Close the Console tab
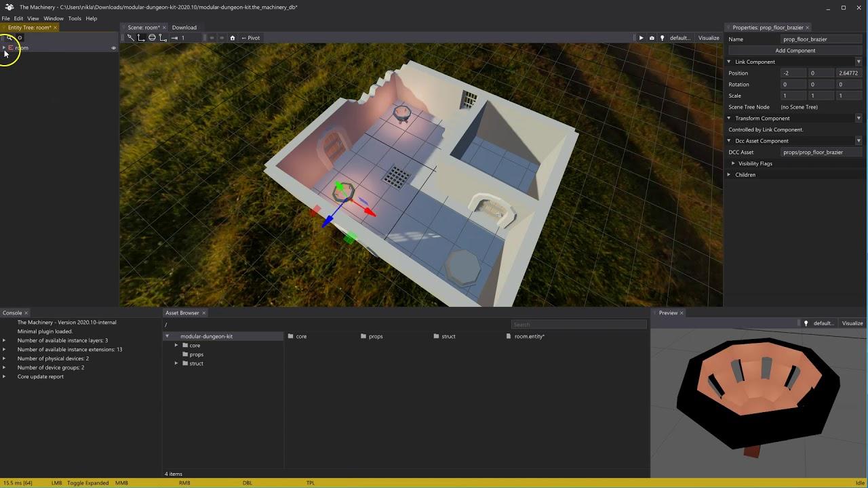The width and height of the screenshot is (868, 488). [26, 313]
